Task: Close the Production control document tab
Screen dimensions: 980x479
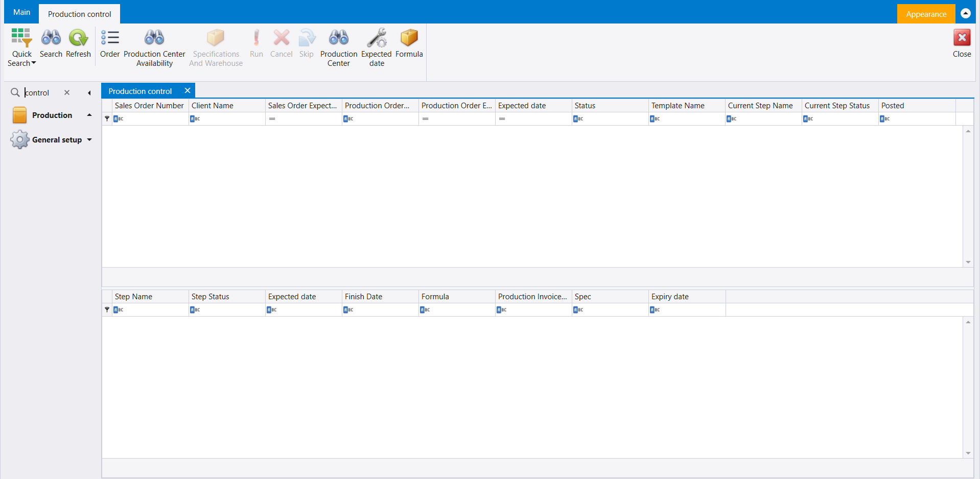Action: pos(188,90)
